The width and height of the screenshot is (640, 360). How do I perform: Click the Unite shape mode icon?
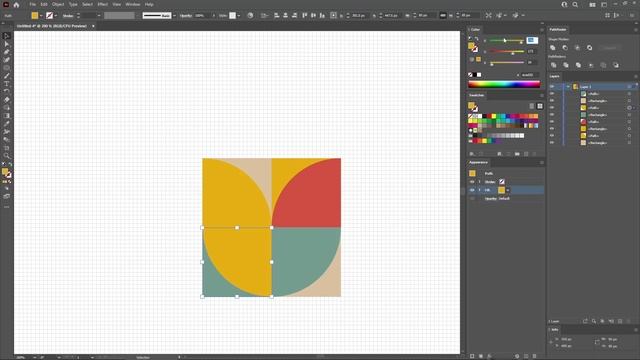(x=553, y=48)
